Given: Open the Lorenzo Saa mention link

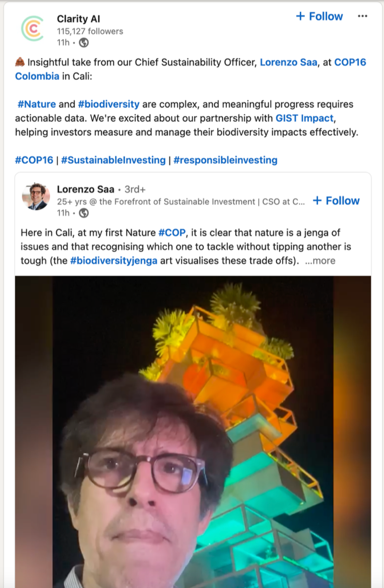Looking at the screenshot, I should 288,62.
